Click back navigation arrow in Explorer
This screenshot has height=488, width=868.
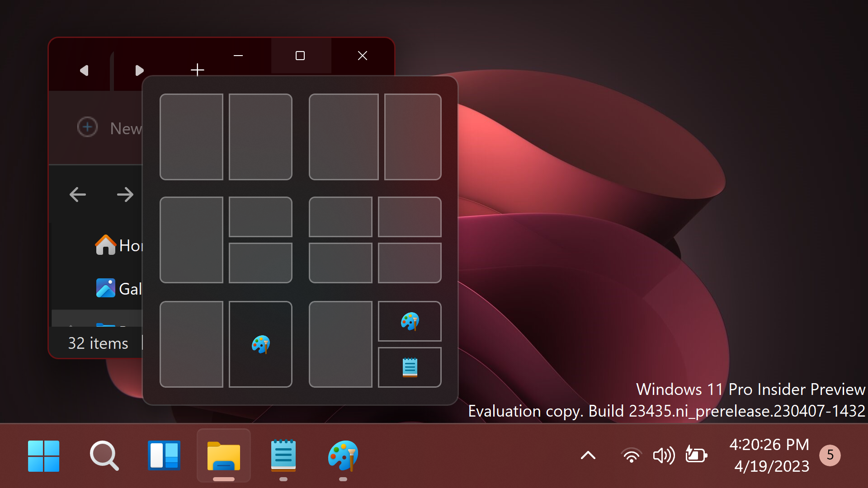(x=78, y=194)
